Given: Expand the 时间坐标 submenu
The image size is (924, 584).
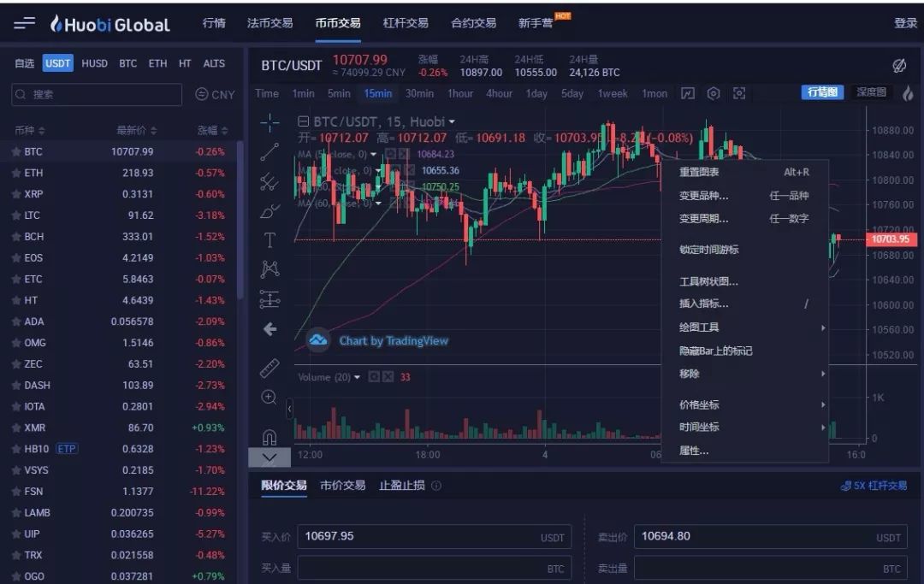Looking at the screenshot, I should [745, 428].
